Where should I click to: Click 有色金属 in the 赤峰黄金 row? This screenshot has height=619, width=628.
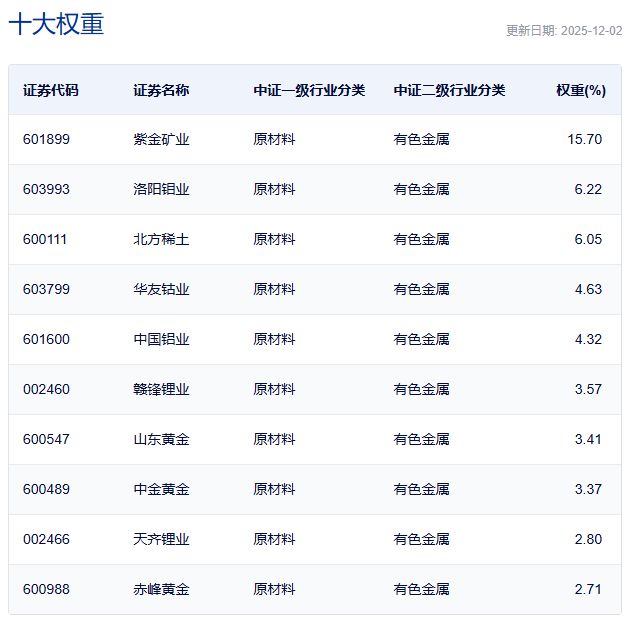pos(421,589)
